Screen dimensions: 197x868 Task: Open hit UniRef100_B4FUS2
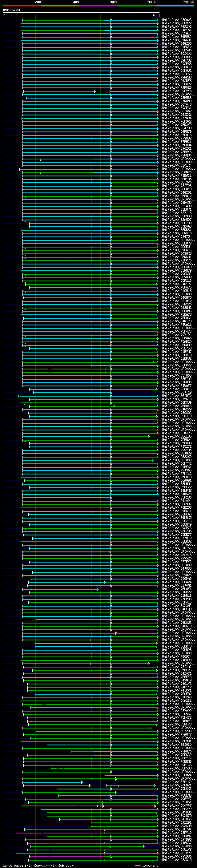coord(177,37)
